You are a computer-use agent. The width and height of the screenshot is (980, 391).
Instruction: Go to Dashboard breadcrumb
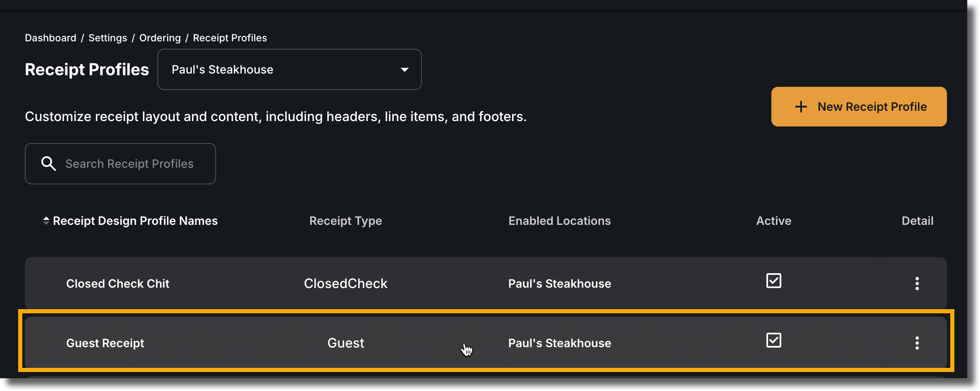point(50,38)
